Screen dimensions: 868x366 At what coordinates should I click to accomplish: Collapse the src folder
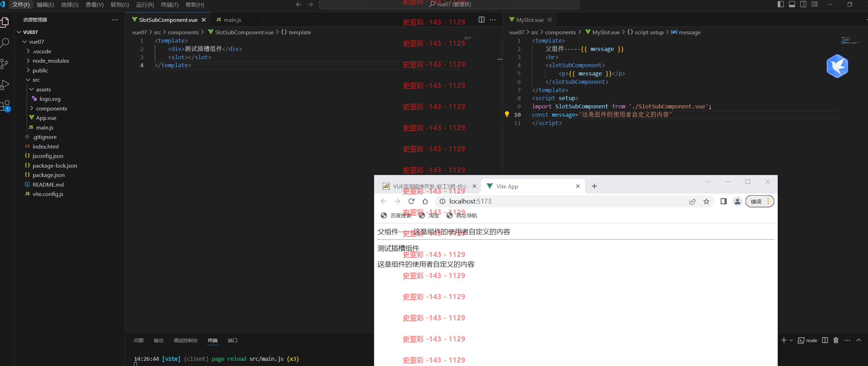28,80
